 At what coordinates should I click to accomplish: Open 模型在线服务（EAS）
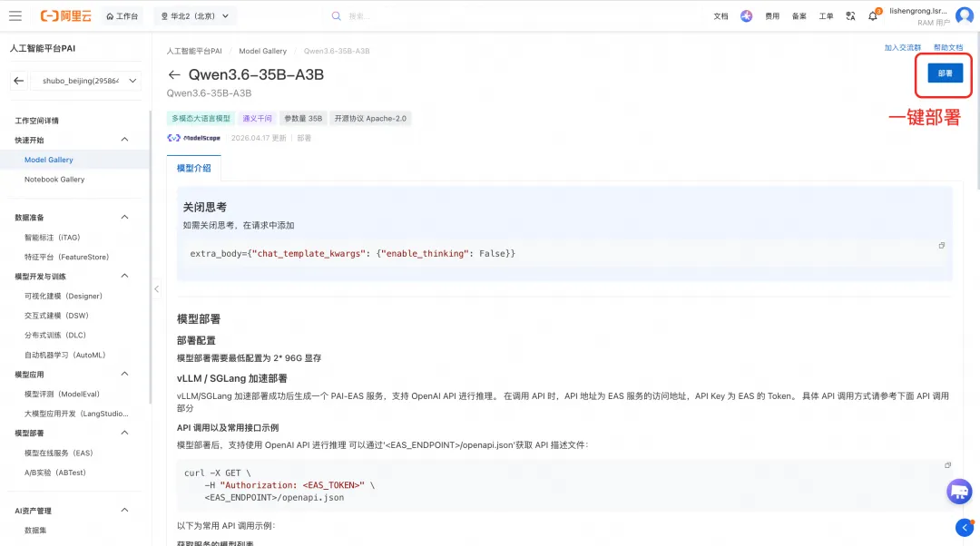click(x=59, y=453)
